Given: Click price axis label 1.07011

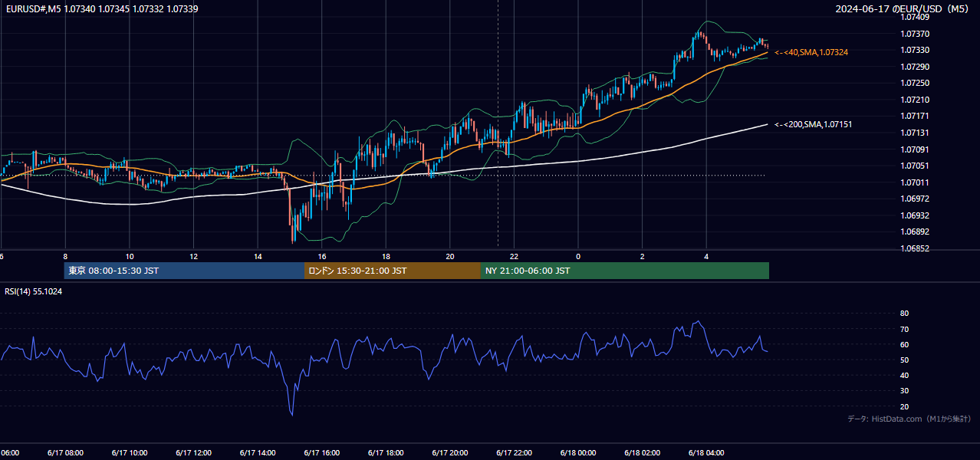Looking at the screenshot, I should pos(914,182).
